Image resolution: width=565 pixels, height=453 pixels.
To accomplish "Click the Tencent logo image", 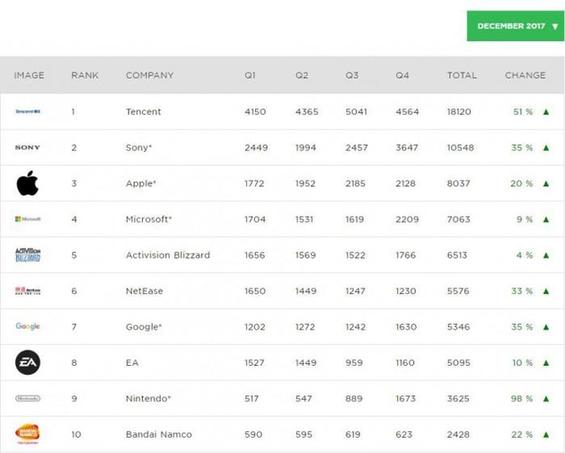I will [x=28, y=111].
